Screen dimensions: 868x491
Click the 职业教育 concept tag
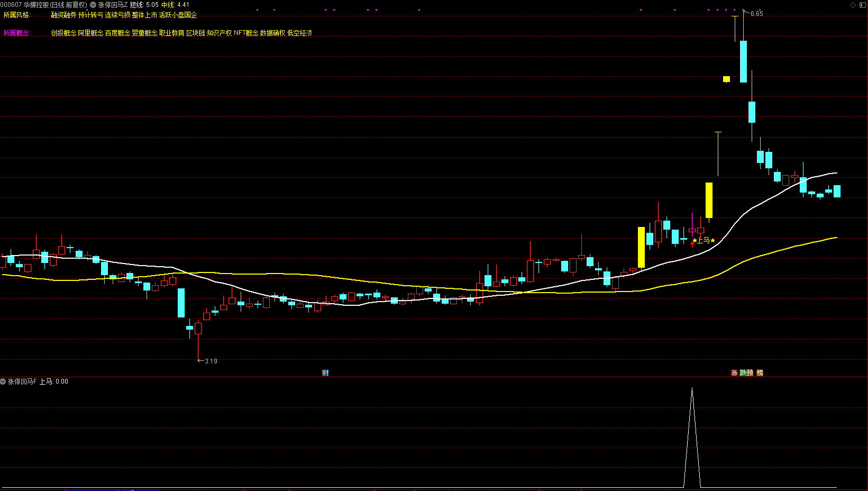click(172, 33)
